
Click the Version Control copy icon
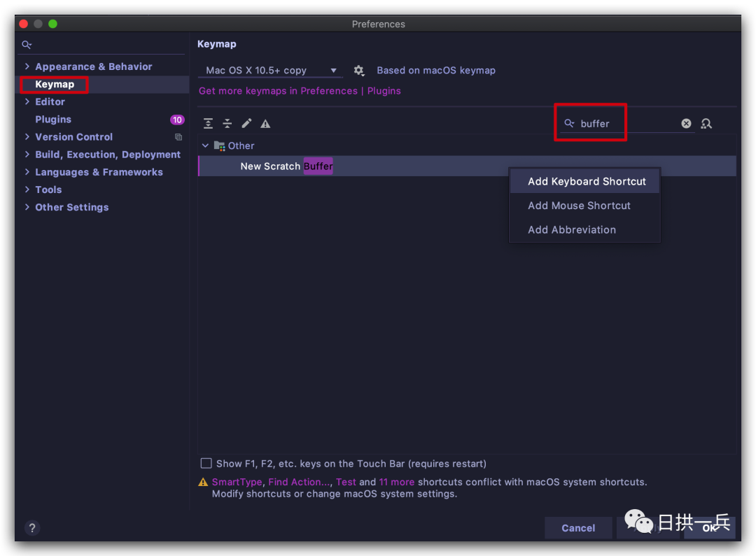178,137
